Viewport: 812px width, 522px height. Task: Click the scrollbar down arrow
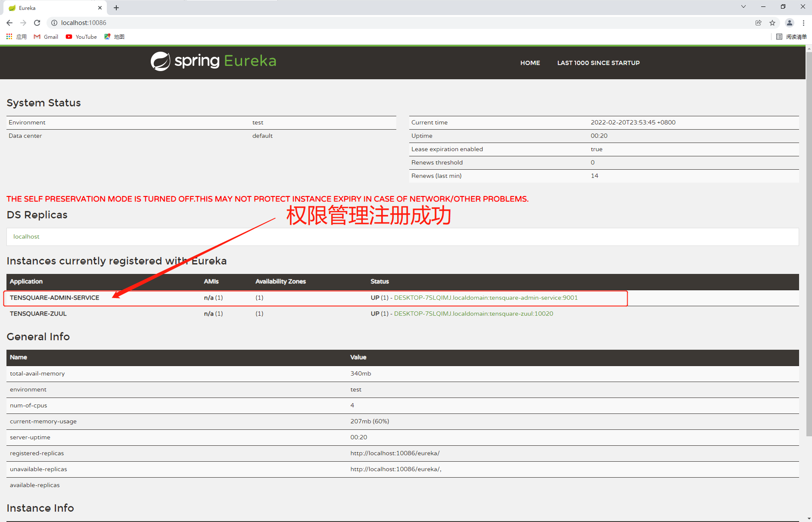pos(809,519)
